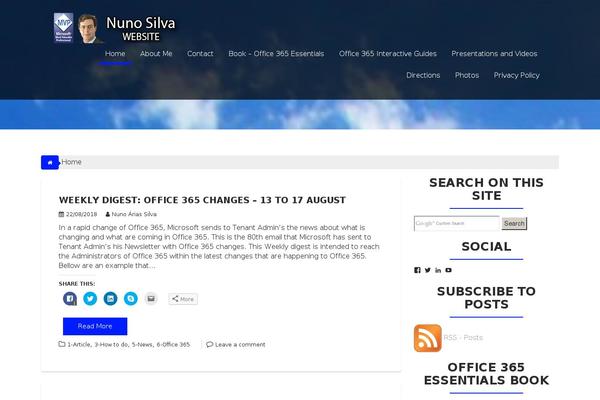
Task: Open Presentations and Videos menu
Action: point(494,54)
